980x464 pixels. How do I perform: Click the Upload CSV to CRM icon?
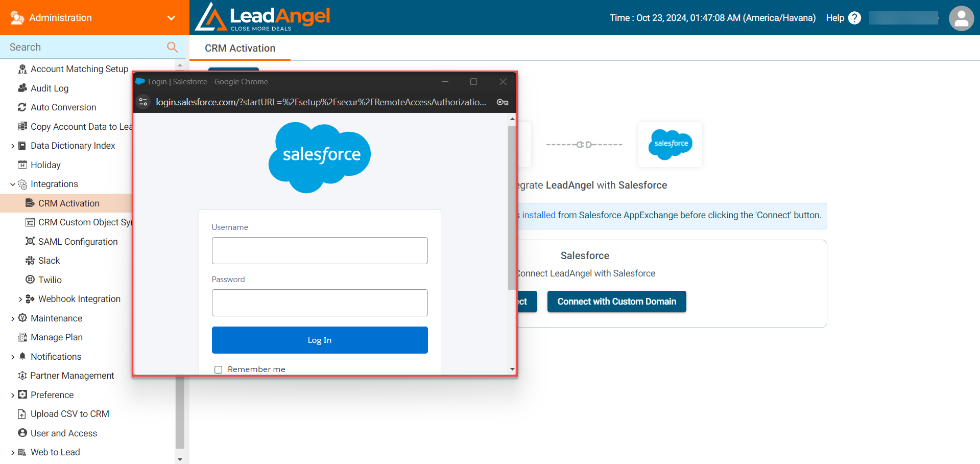[x=22, y=414]
